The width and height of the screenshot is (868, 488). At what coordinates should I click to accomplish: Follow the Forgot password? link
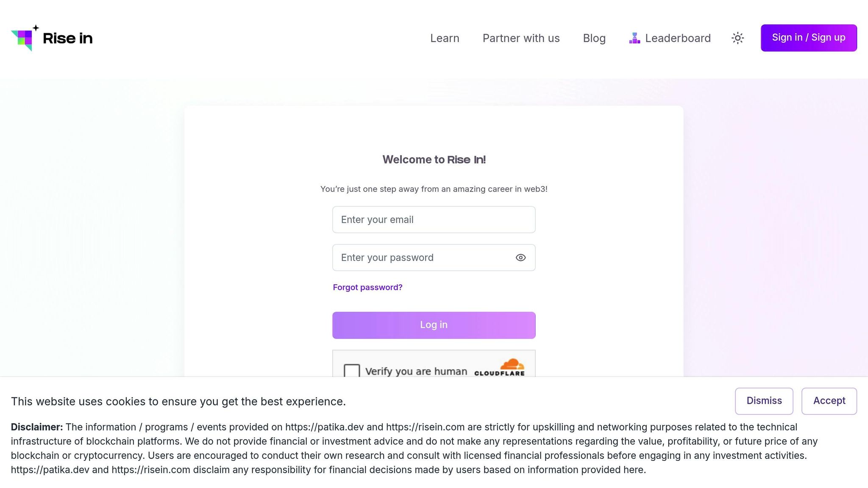pyautogui.click(x=367, y=287)
